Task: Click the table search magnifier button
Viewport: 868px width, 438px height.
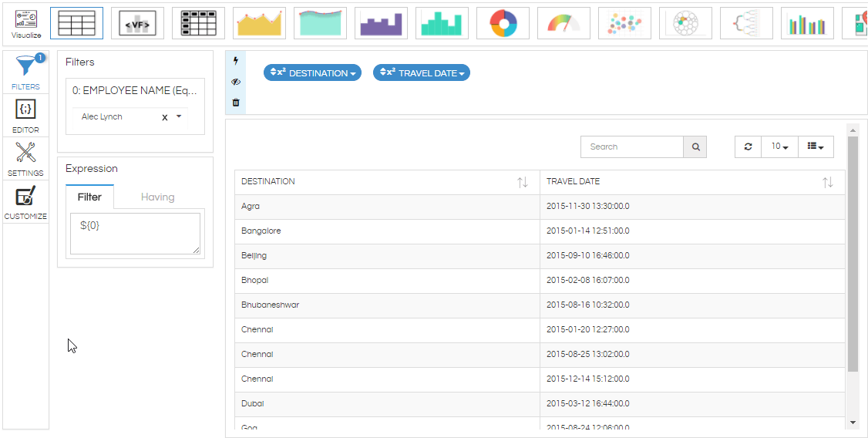Action: point(695,147)
